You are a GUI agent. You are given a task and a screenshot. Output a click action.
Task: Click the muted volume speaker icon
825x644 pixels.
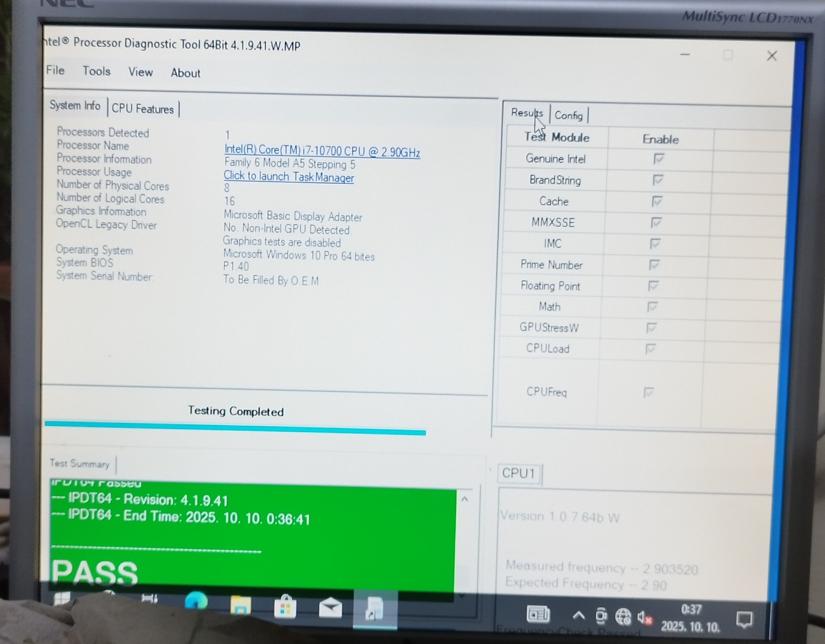point(644,617)
